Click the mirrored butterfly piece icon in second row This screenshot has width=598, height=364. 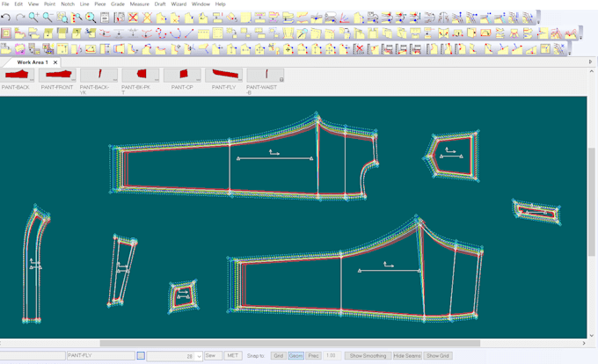point(443,33)
